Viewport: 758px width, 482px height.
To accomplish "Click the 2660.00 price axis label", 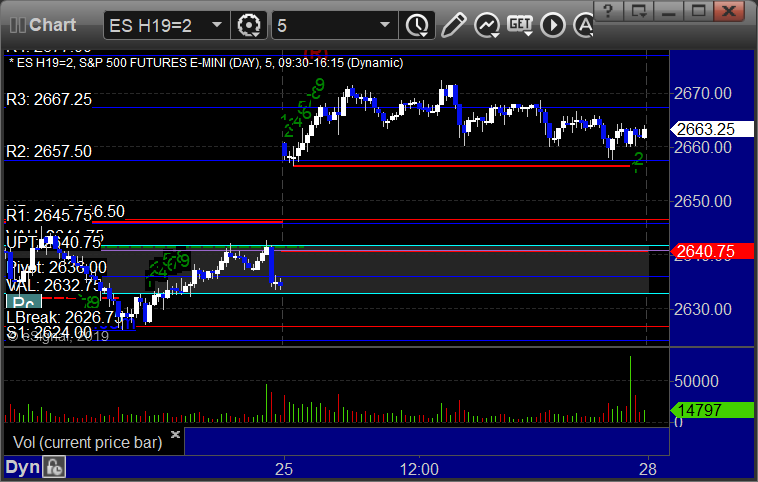I will pos(702,147).
